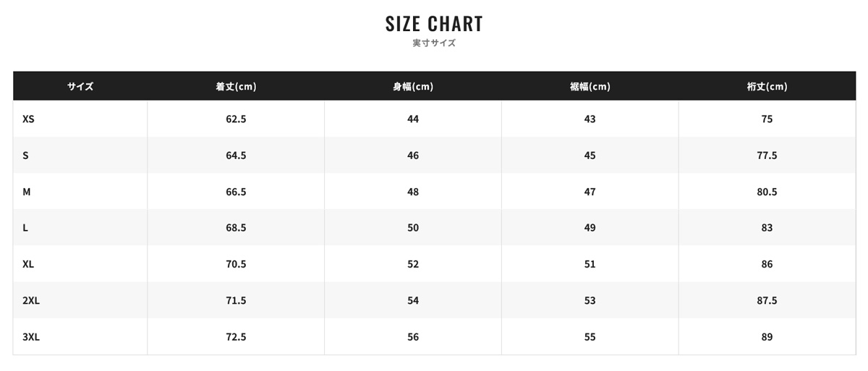Click the 着丈(cm) column header
Image resolution: width=868 pixels, height=371 pixels.
(236, 86)
